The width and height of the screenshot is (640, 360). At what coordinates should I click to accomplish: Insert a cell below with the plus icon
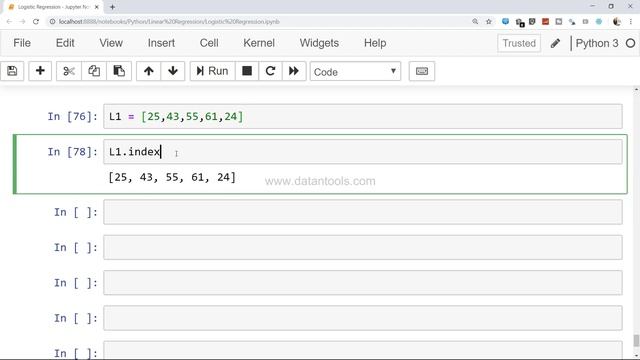coord(40,71)
